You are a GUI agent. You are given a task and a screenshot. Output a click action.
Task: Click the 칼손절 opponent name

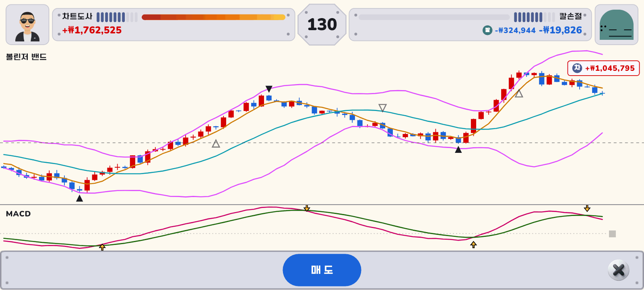click(x=571, y=16)
